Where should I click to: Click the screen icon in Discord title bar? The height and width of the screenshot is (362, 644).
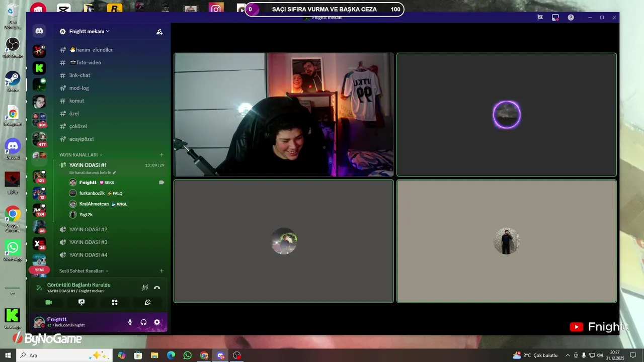555,17
